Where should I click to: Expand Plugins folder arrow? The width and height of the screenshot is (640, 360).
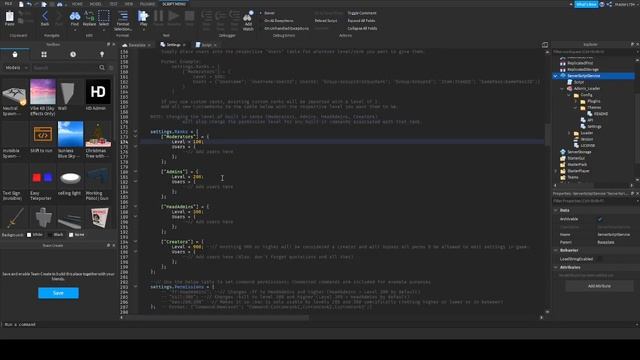click(576, 101)
